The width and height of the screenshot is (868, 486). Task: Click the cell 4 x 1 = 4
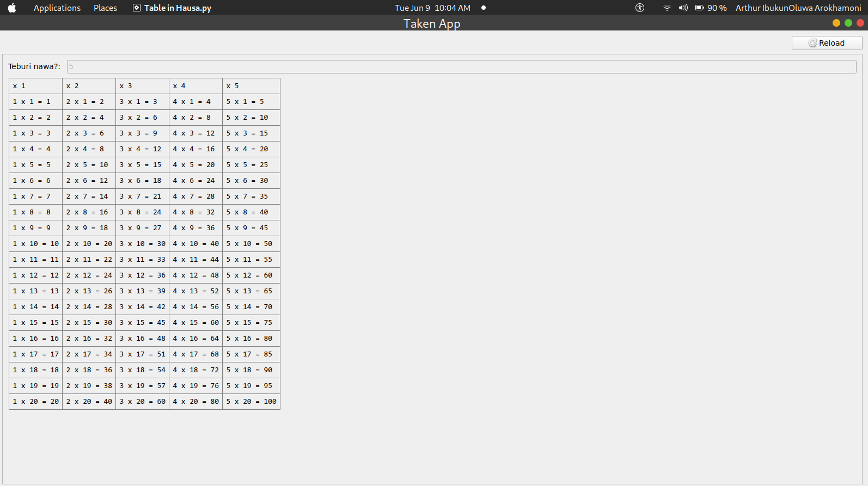click(196, 102)
